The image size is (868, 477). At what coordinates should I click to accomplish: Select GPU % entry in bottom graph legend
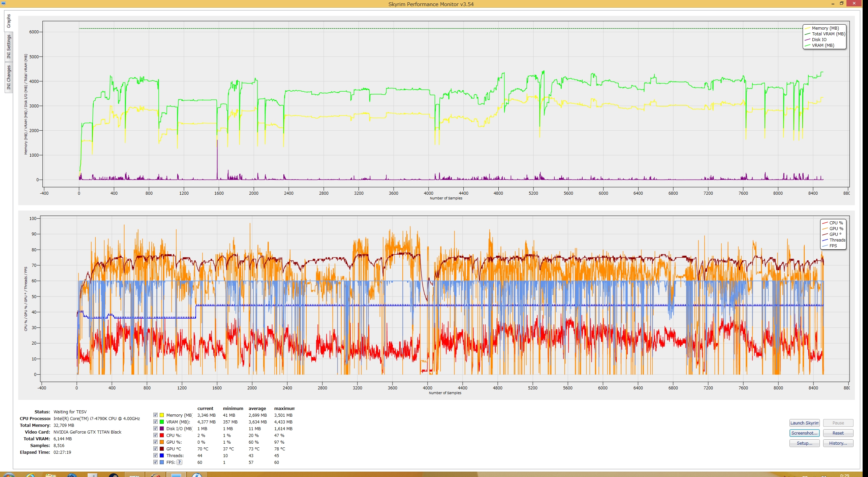833,228
